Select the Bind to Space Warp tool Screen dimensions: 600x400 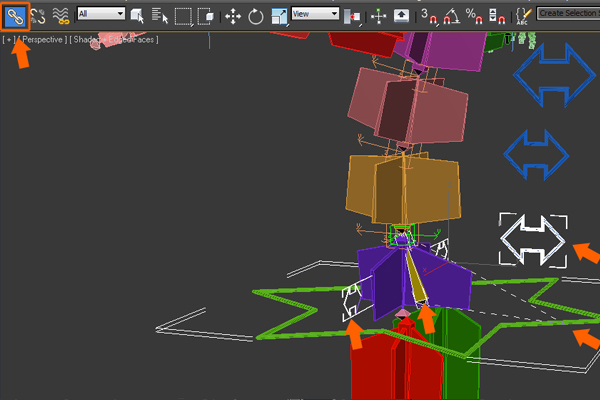tap(60, 16)
